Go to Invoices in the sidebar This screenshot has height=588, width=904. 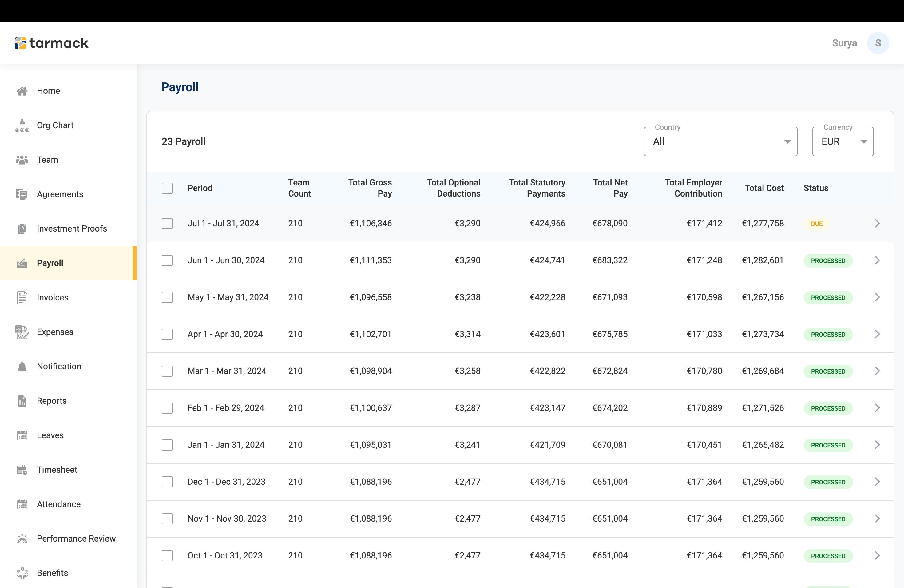(x=52, y=297)
